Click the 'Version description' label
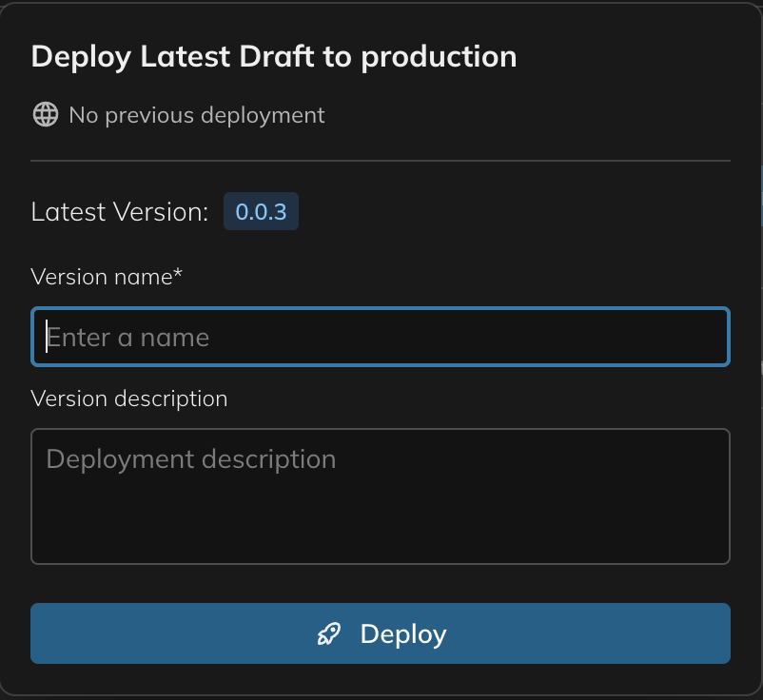Image resolution: width=763 pixels, height=700 pixels. pyautogui.click(x=129, y=399)
